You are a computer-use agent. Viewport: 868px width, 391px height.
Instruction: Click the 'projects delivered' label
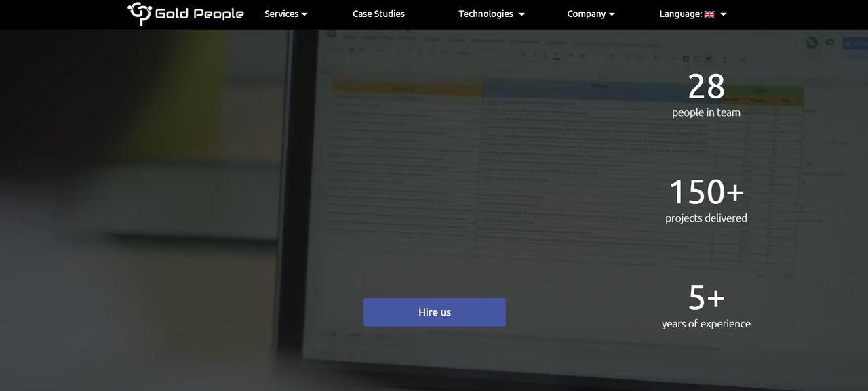coord(706,218)
